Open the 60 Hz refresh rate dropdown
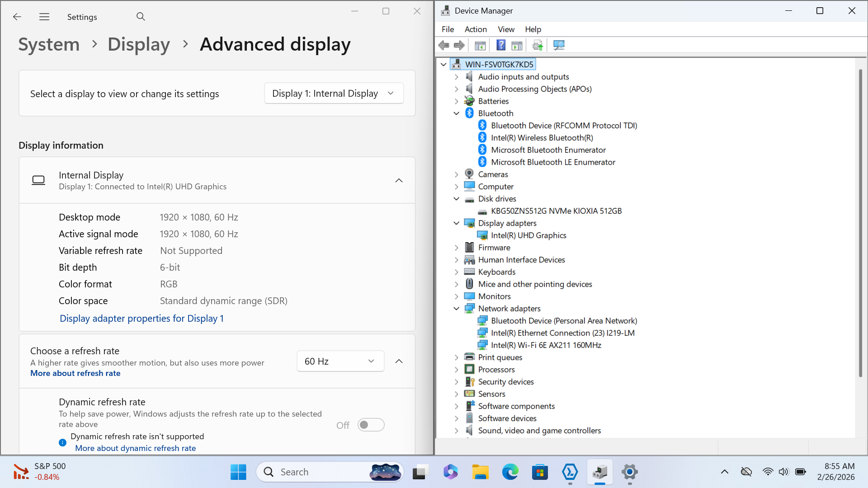 click(340, 361)
